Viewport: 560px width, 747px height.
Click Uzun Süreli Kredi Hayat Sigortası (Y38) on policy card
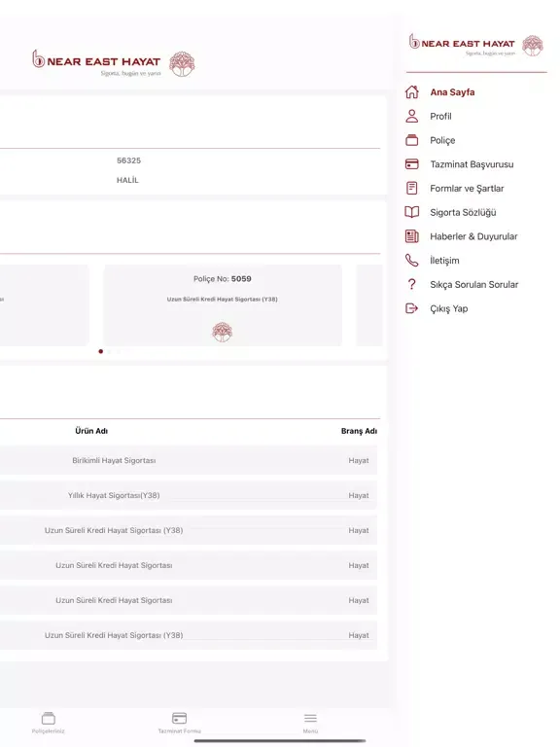[x=223, y=300]
